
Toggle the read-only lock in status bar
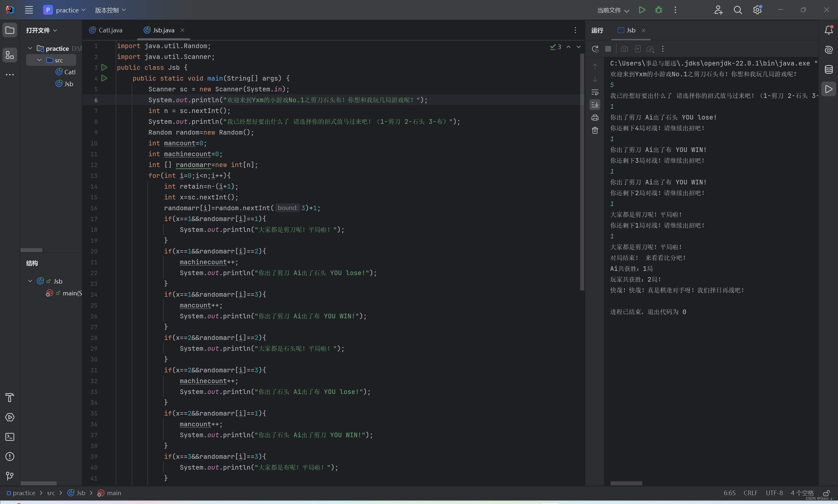pyautogui.click(x=827, y=493)
